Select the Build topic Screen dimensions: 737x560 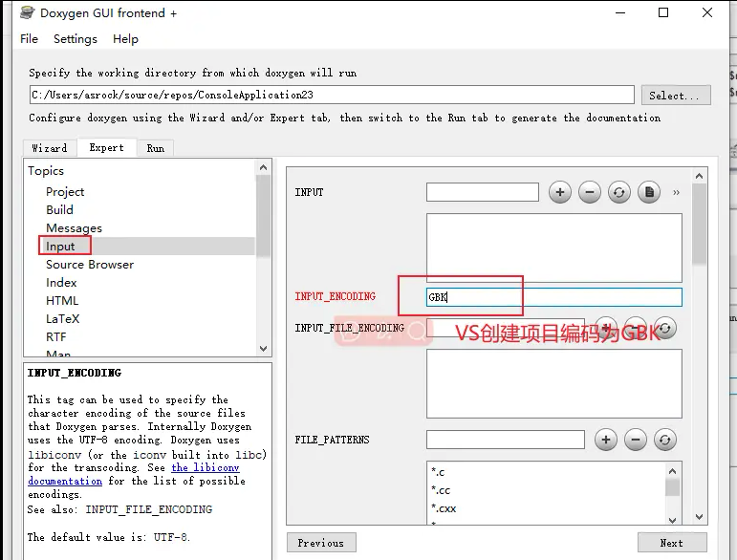tap(59, 209)
